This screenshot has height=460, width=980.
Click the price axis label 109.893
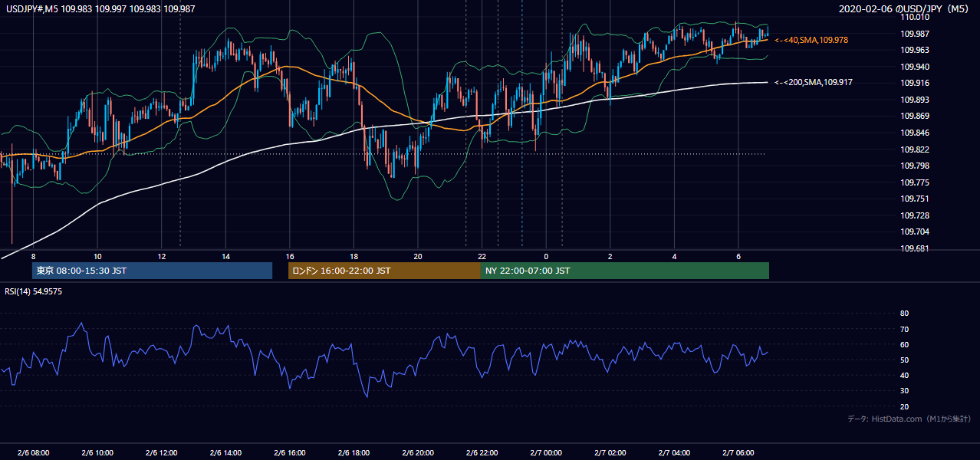click(914, 100)
